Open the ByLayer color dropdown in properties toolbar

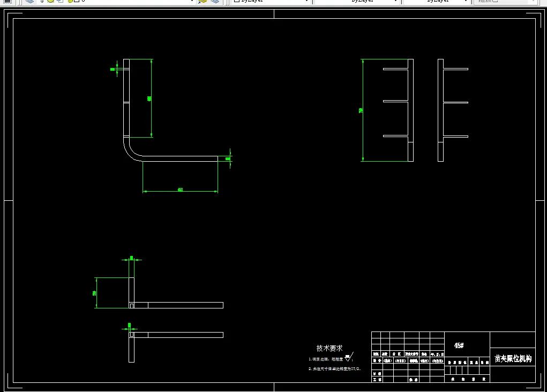tap(272, 2)
